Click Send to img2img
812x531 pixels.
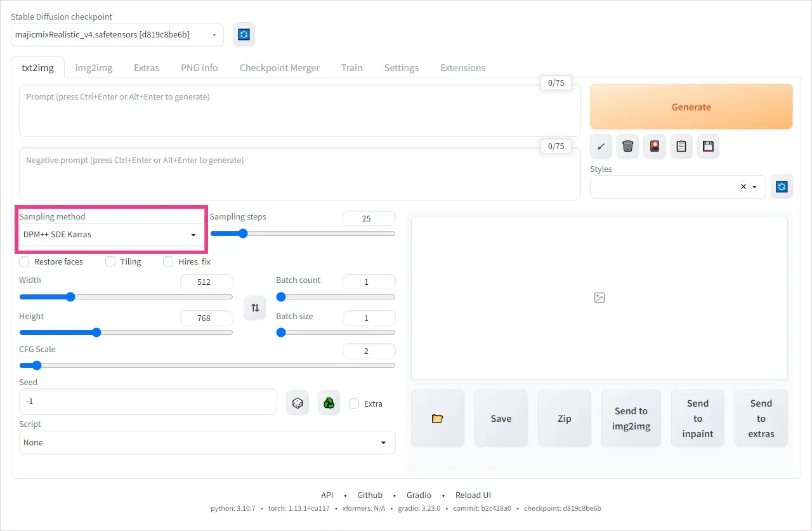631,419
